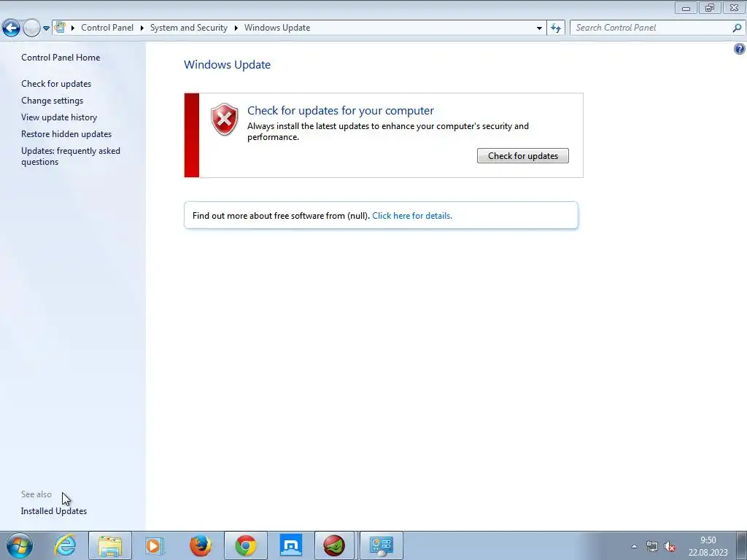The image size is (747, 560).
Task: Click Check for updates in the sidebar
Action: pyautogui.click(x=56, y=83)
